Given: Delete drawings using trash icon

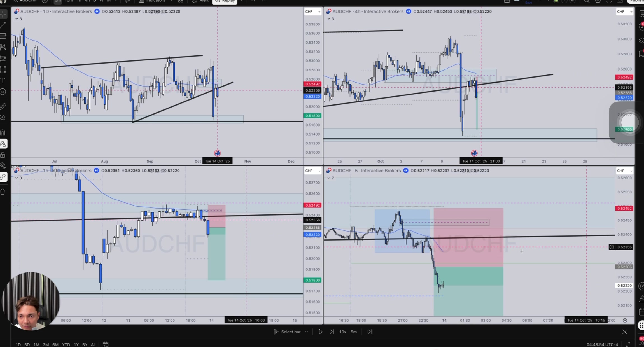Looking at the screenshot, I should tap(3, 192).
